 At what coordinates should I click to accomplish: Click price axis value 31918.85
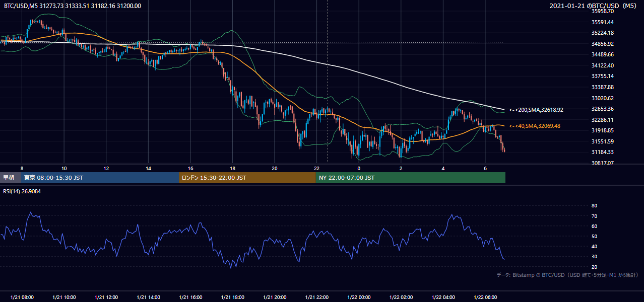point(602,130)
